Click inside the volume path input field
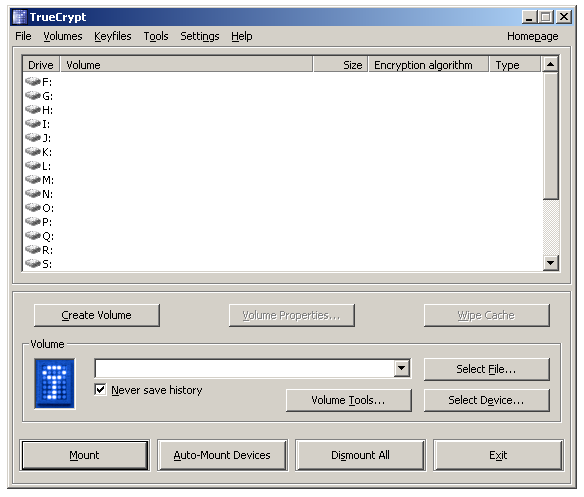Viewport: 584px width, 497px height. click(245, 368)
